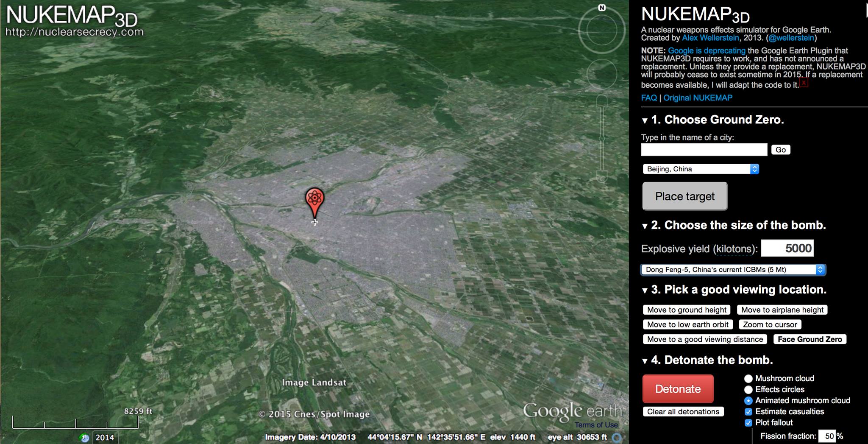Click the city name text field
This screenshot has width=868, height=444.
tap(704, 150)
